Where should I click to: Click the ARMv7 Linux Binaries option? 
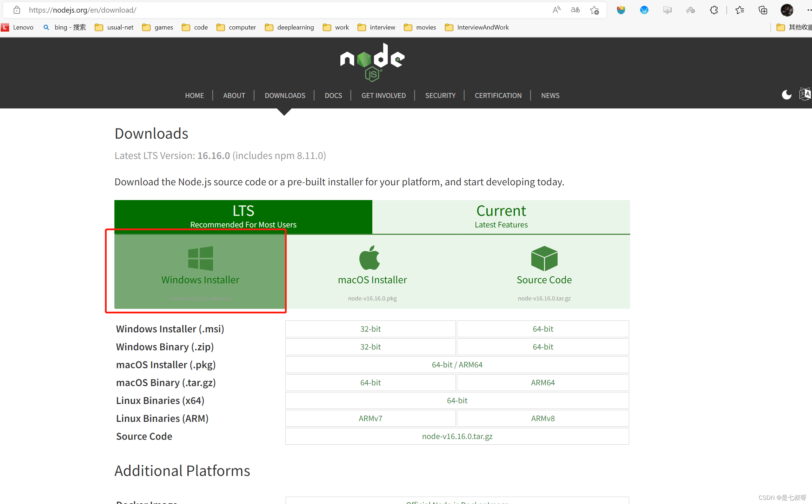click(370, 418)
